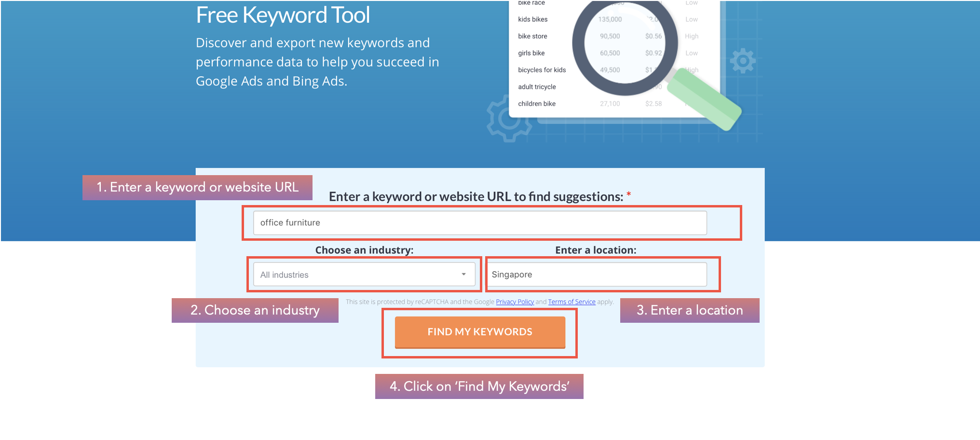Open the 'All industries' dropdown
This screenshot has width=980, height=440.
click(x=364, y=275)
